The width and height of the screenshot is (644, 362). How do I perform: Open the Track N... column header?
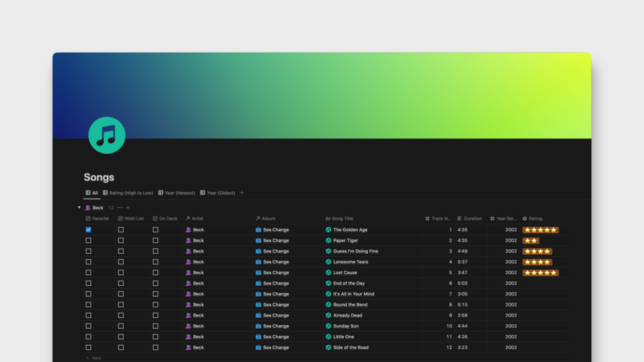(438, 218)
